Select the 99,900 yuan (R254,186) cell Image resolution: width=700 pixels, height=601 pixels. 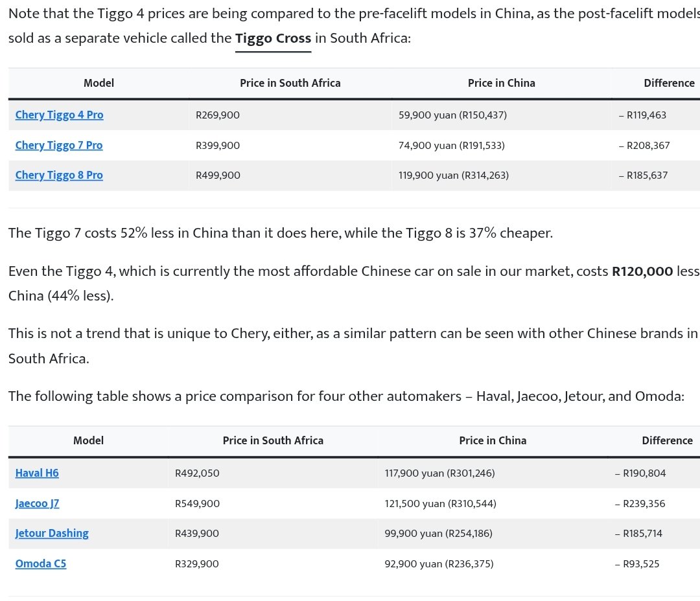tap(493, 533)
